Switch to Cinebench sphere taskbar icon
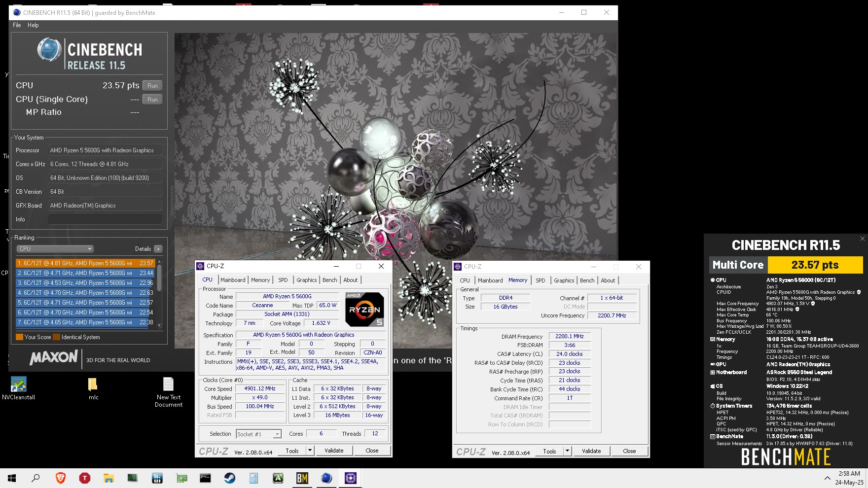 tap(326, 478)
